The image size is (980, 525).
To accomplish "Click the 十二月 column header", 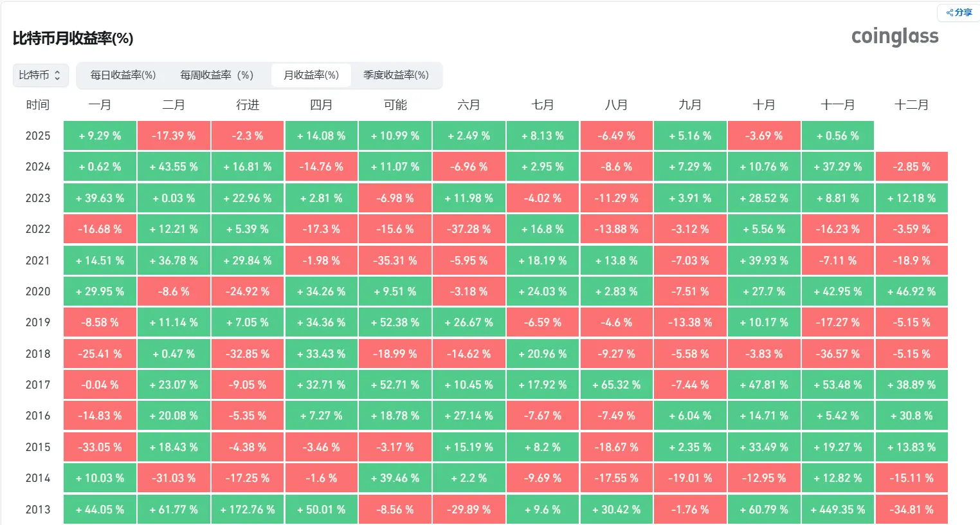I will click(x=911, y=105).
